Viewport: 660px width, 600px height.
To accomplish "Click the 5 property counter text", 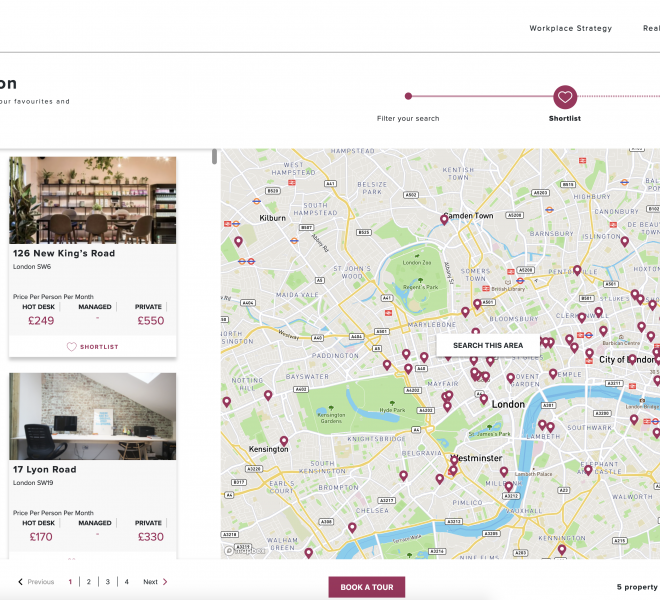I will pyautogui.click(x=638, y=587).
